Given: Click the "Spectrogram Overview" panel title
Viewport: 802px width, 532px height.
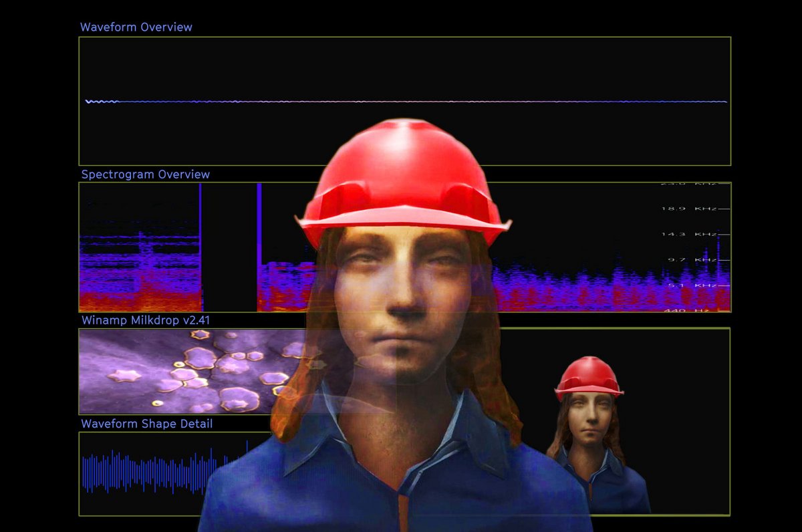Looking at the screenshot, I should tap(146, 174).
